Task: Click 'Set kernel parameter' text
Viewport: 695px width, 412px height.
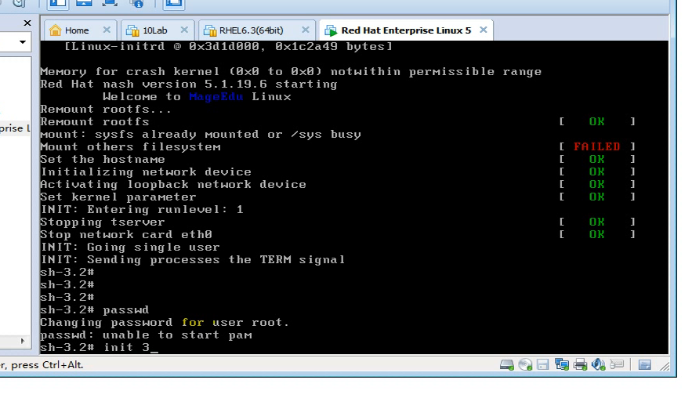Action: (x=118, y=197)
